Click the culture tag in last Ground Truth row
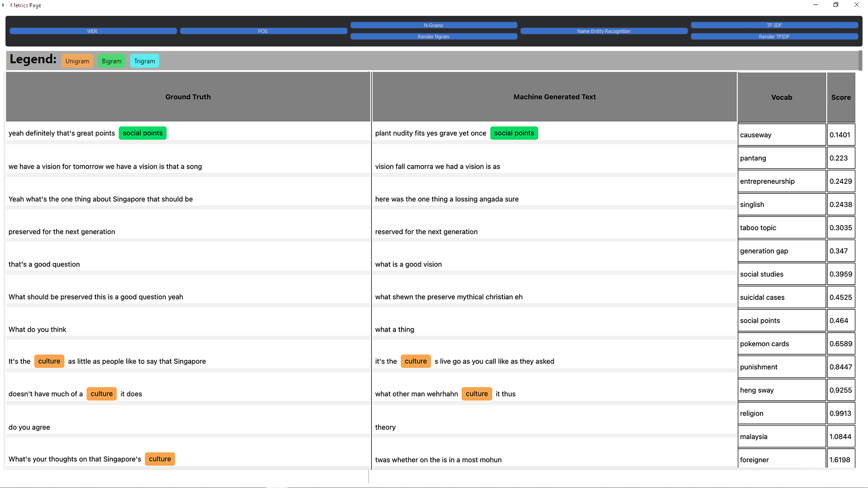This screenshot has height=488, width=868. [160, 458]
